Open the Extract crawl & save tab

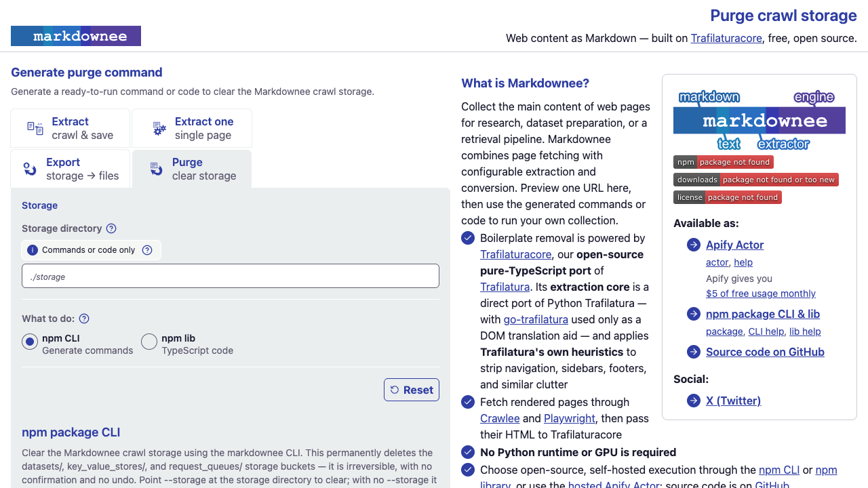click(x=70, y=128)
